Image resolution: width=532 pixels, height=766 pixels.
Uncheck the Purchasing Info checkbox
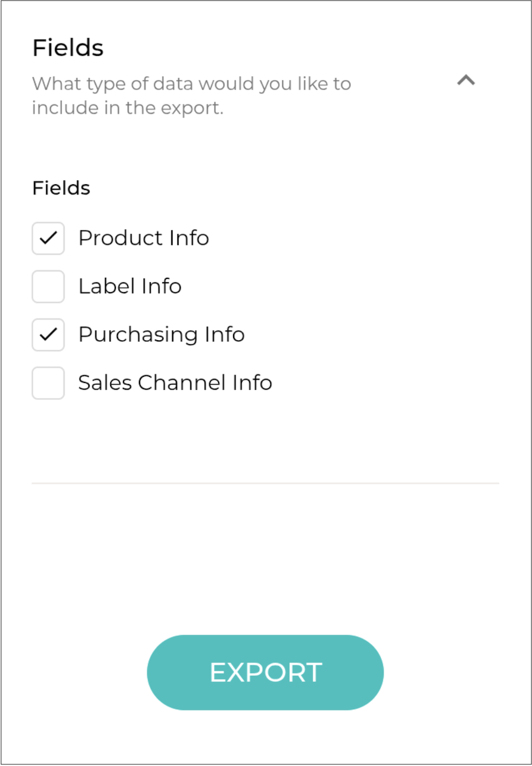(x=48, y=335)
